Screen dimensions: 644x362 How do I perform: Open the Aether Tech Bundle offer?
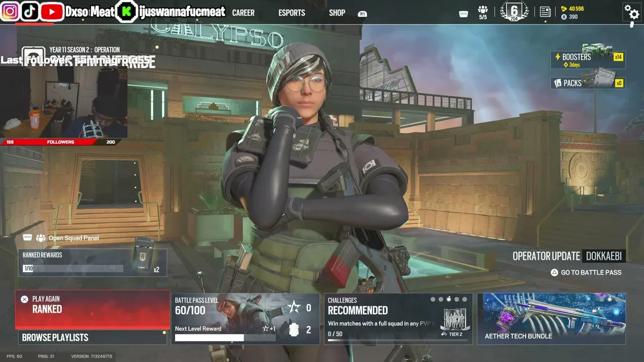tap(551, 319)
